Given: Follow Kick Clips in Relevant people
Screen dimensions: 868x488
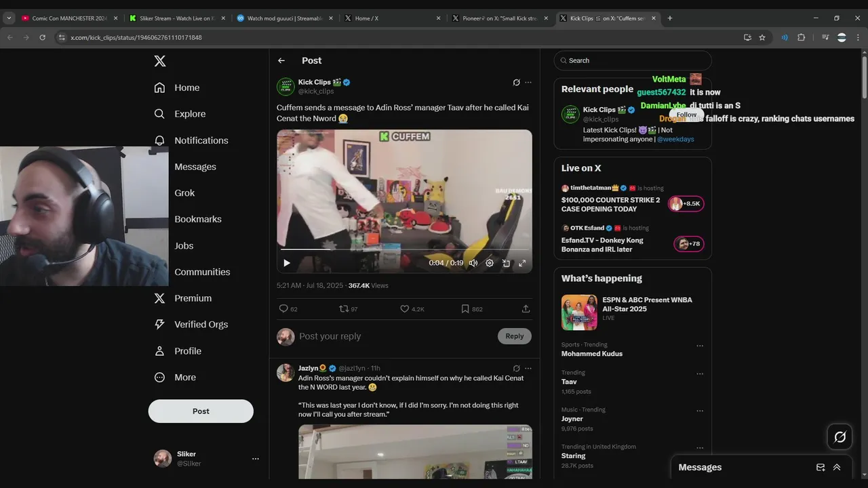Looking at the screenshot, I should point(686,115).
